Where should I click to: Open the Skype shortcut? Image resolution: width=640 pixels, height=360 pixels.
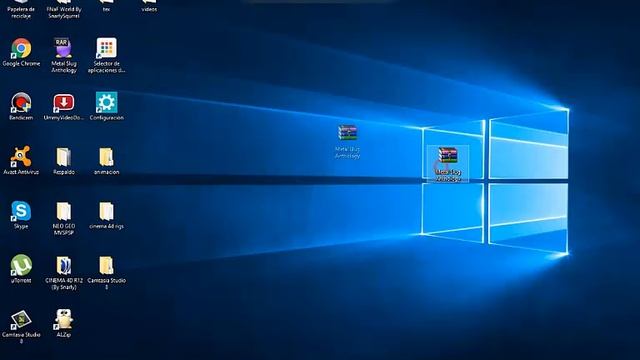(x=21, y=215)
